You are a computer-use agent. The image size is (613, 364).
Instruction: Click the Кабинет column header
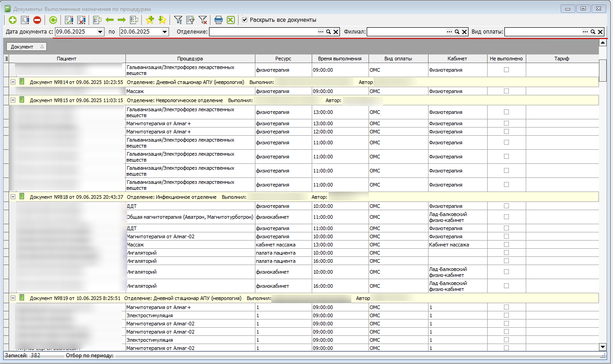(x=457, y=59)
